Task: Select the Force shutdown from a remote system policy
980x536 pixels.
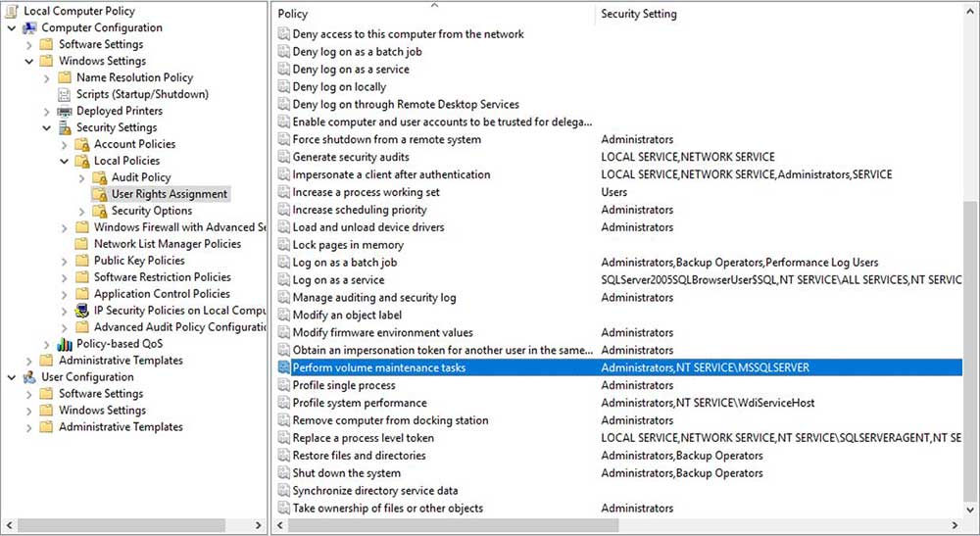Action: pos(387,139)
